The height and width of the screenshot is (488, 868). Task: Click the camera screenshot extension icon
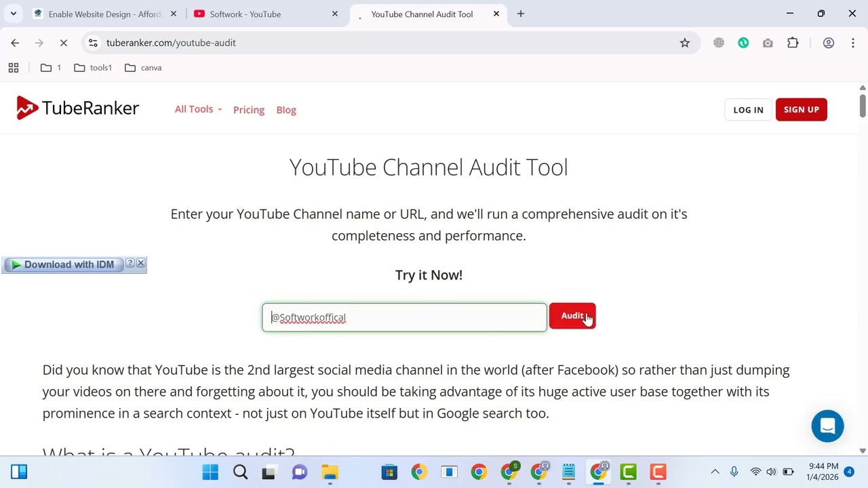768,43
